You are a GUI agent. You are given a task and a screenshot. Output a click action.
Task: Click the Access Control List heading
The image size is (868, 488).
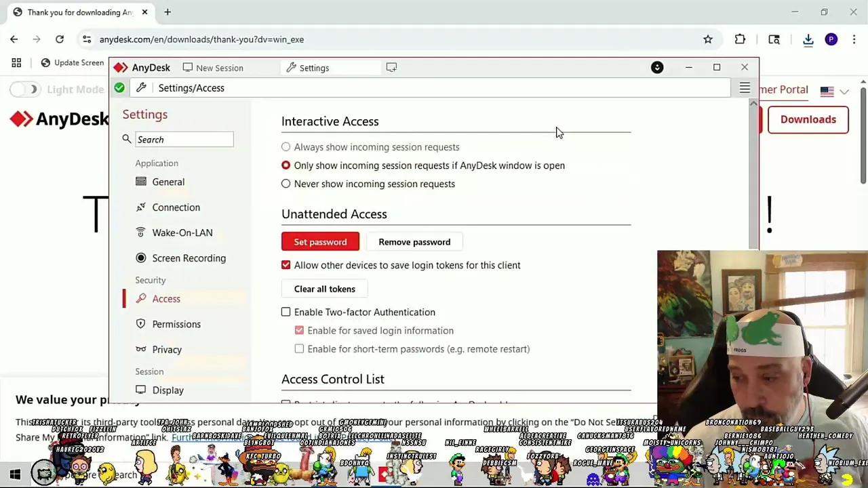(x=332, y=380)
